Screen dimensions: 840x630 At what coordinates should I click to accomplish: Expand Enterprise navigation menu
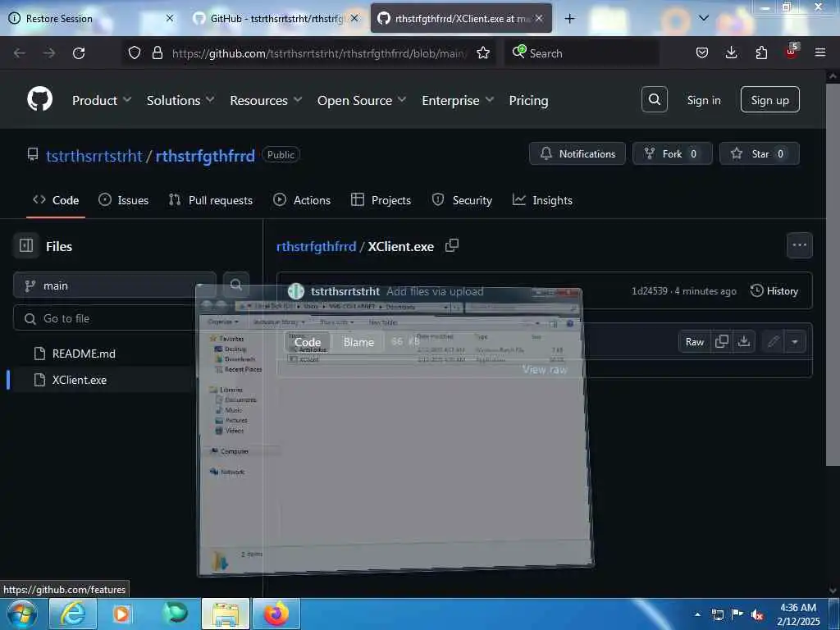(x=458, y=100)
